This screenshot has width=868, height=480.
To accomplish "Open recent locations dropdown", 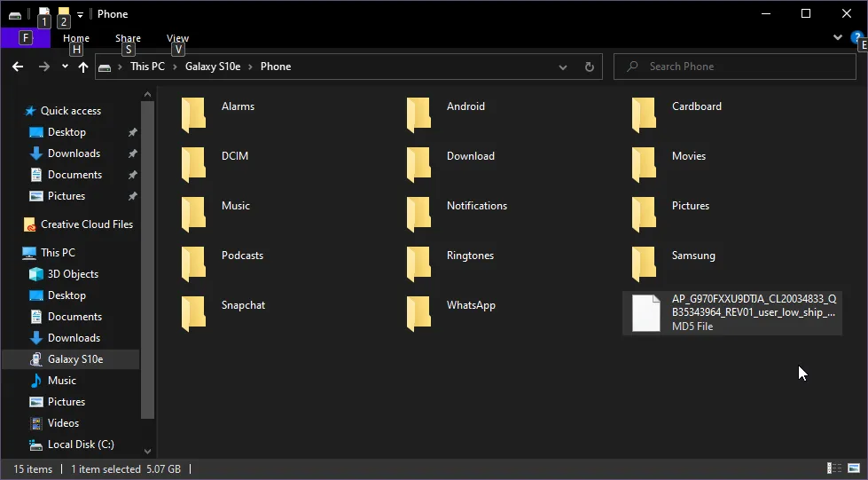I will click(x=65, y=67).
